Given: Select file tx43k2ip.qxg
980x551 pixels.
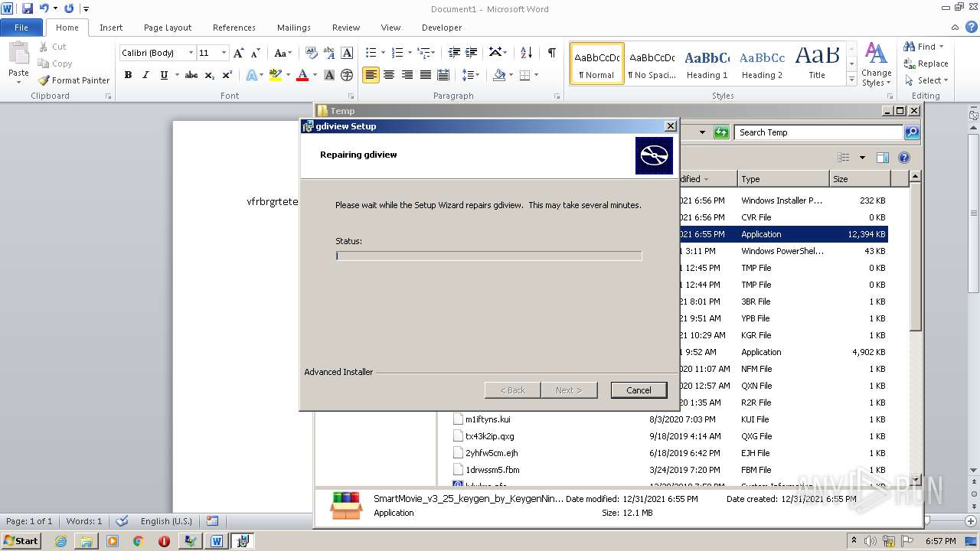Looking at the screenshot, I should coord(490,436).
